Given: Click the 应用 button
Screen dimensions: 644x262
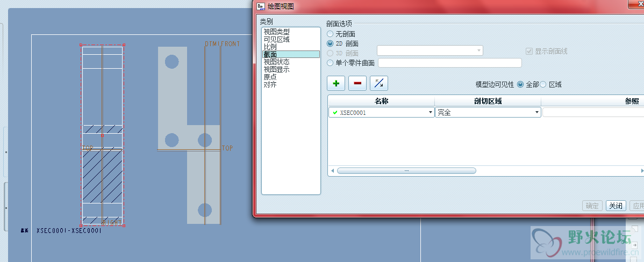Looking at the screenshot, I should pyautogui.click(x=636, y=206).
